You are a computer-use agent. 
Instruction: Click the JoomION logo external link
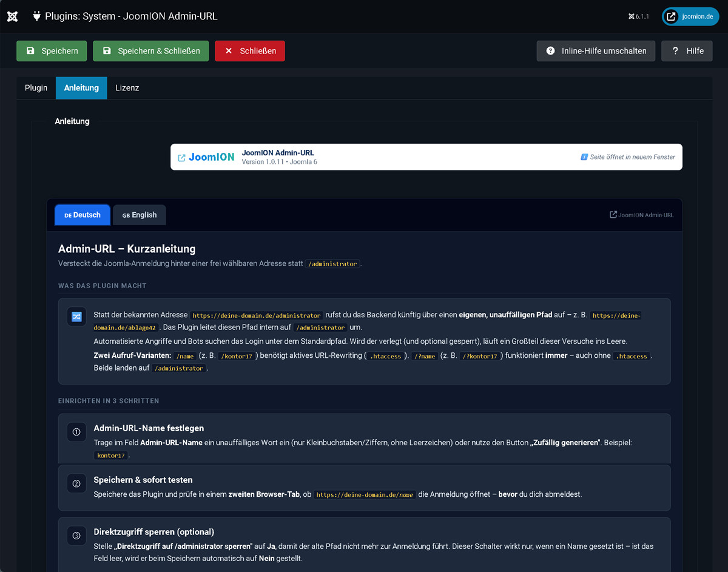[206, 157]
